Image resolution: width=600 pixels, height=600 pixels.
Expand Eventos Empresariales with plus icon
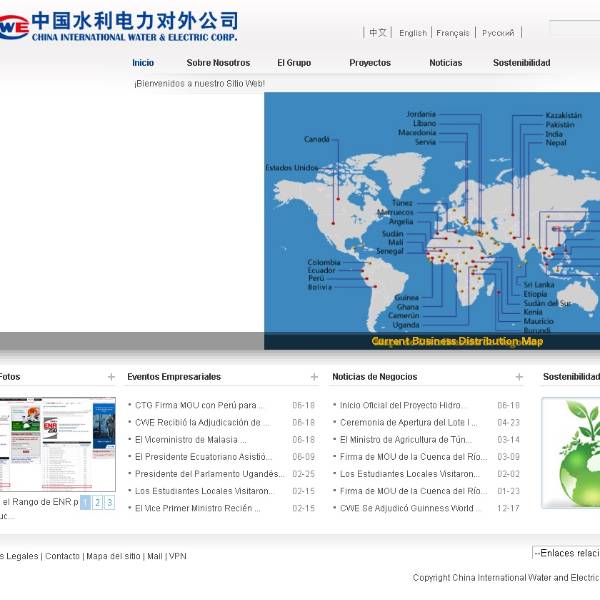[x=314, y=377]
